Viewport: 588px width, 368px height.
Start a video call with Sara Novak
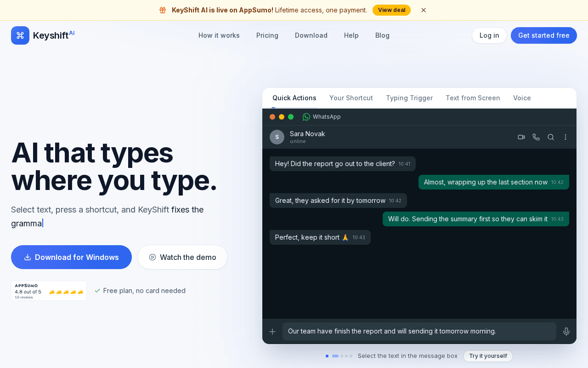(x=521, y=137)
